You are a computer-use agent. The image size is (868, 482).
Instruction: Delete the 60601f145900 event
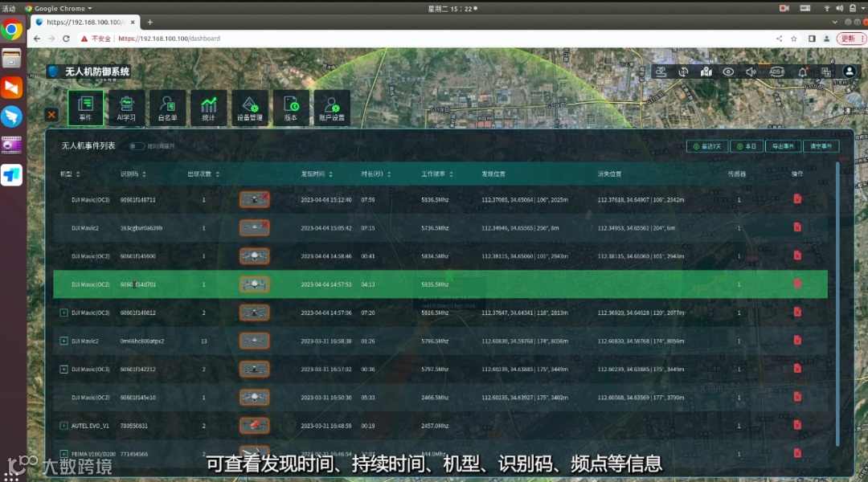click(797, 255)
